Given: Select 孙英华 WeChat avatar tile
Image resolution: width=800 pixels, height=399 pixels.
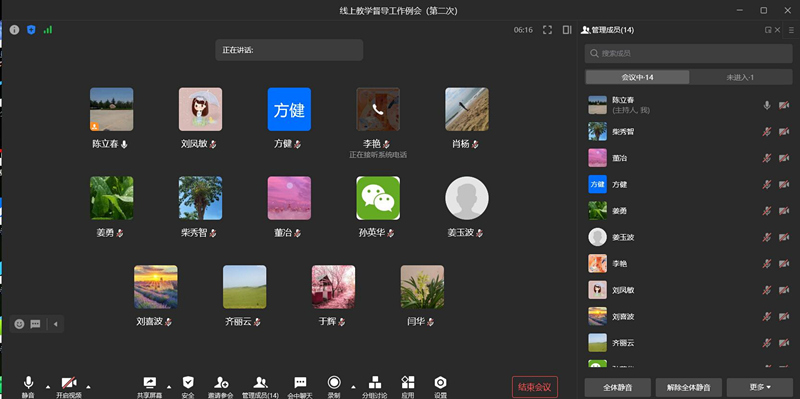Looking at the screenshot, I should [x=378, y=198].
